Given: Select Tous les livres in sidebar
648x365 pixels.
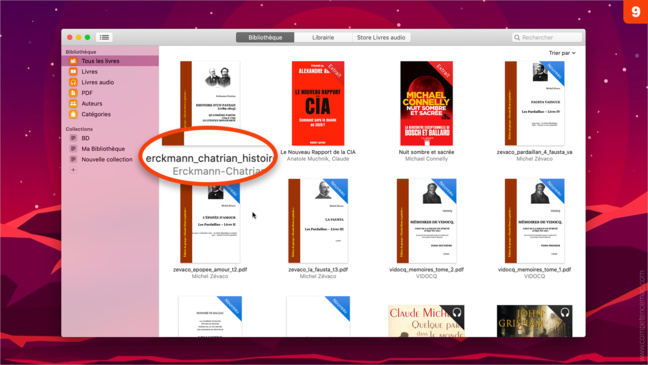Looking at the screenshot, I should tap(110, 61).
